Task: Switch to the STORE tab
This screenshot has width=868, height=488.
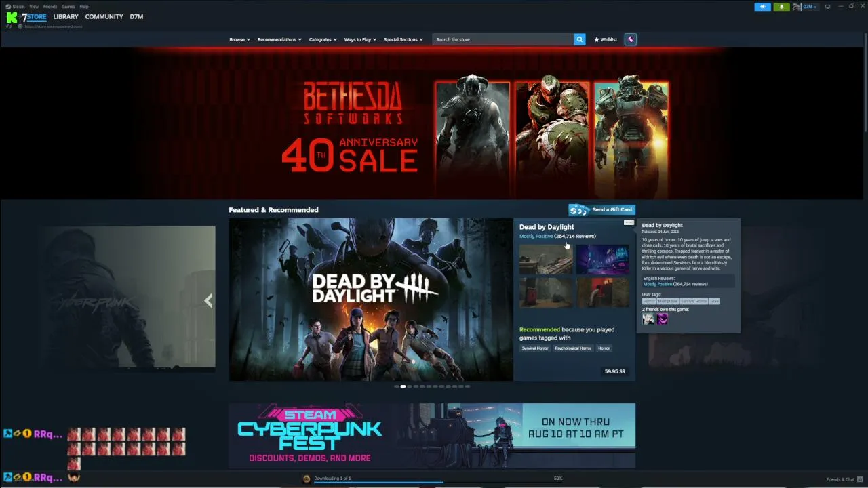Action: [x=37, y=17]
